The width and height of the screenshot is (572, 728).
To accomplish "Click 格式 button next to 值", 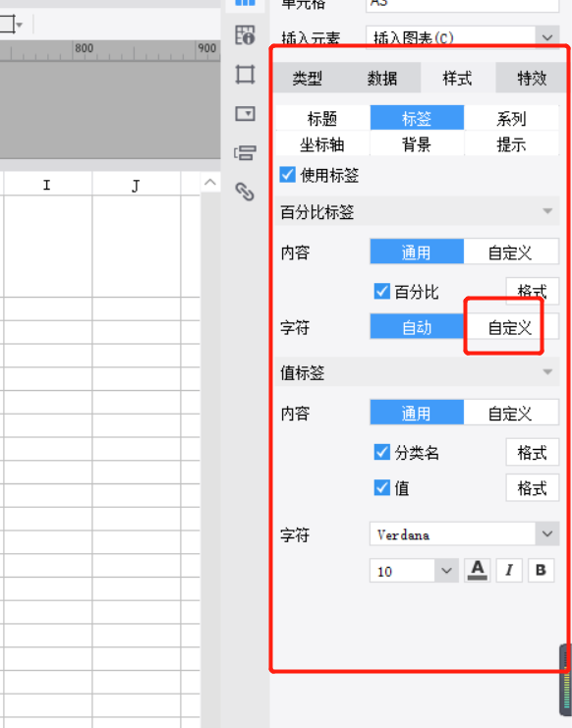I will tap(532, 488).
